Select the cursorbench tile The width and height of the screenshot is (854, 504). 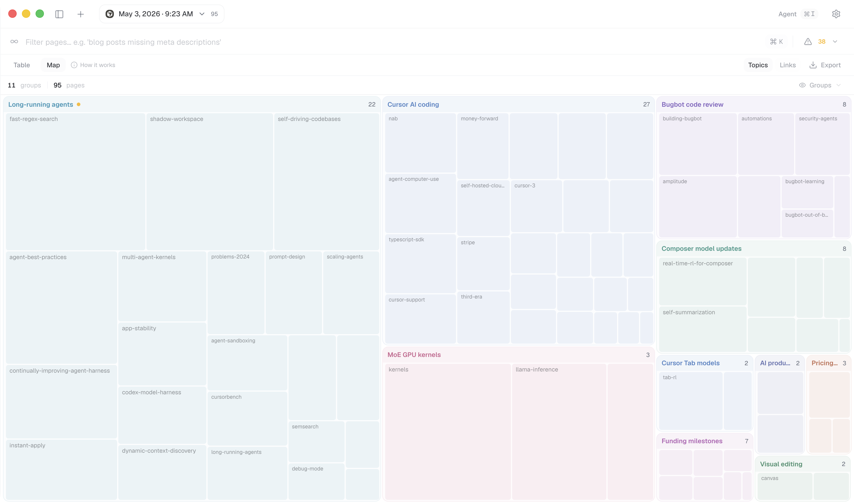pyautogui.click(x=247, y=418)
